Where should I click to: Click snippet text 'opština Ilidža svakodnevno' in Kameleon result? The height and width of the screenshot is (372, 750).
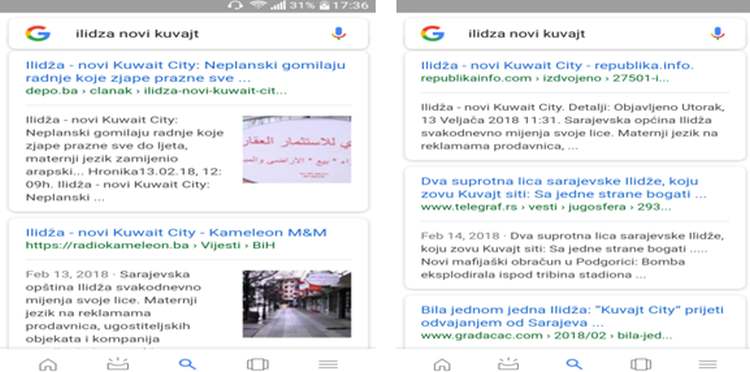[113, 287]
